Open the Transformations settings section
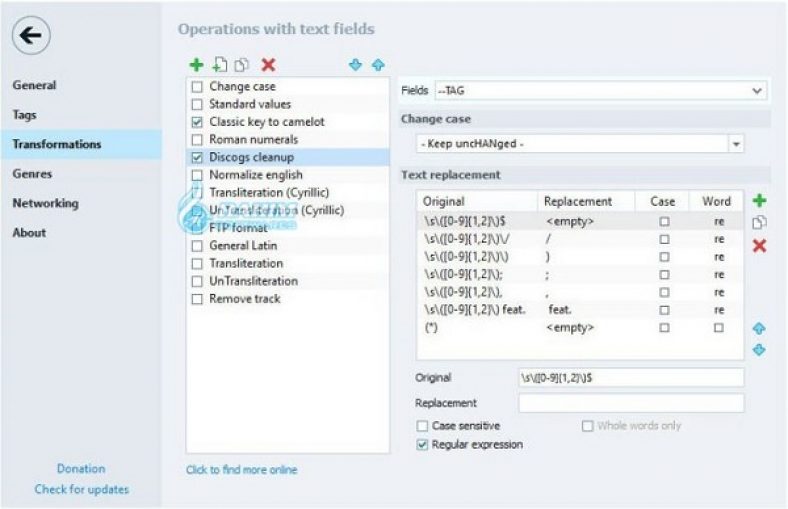This screenshot has width=788, height=509. [57, 144]
